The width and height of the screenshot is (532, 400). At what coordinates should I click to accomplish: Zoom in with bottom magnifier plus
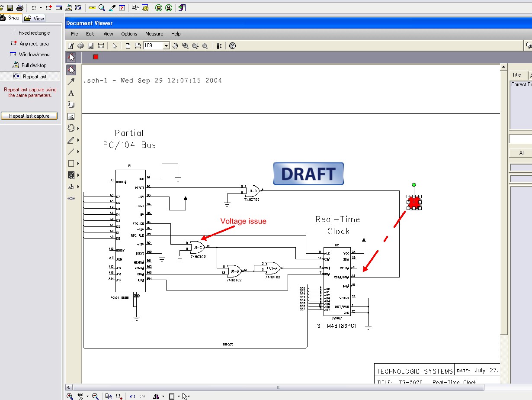(x=70, y=396)
